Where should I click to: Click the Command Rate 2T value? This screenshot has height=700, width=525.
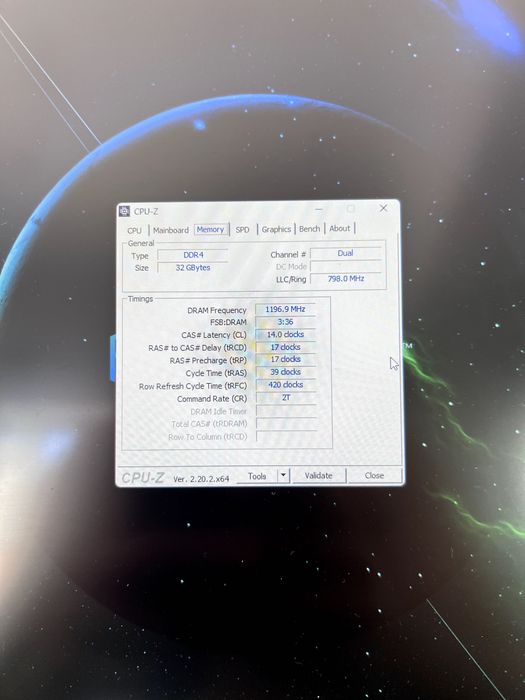pyautogui.click(x=286, y=397)
